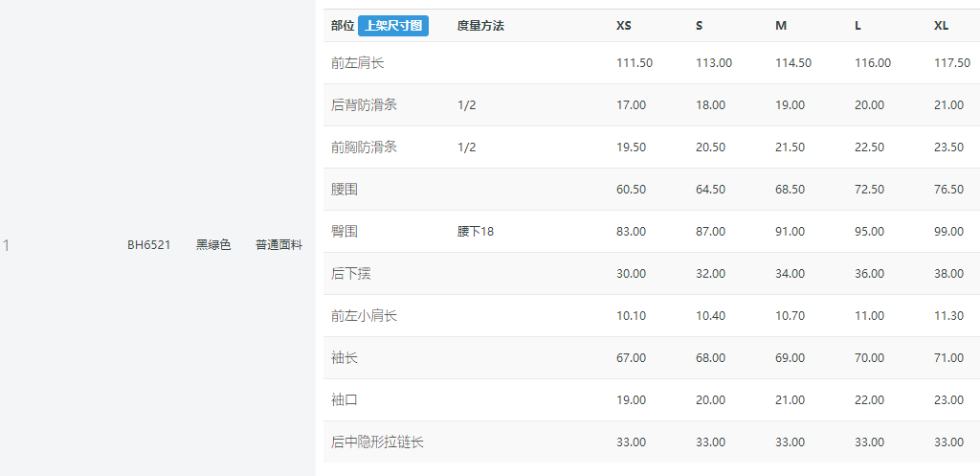The height and width of the screenshot is (476, 980).
Task: Click the 70.00 value in 袖长 row
Action: click(869, 358)
